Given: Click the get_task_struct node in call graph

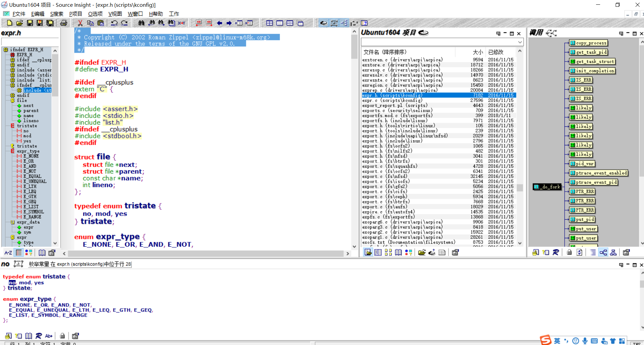Looking at the screenshot, I should point(593,61).
